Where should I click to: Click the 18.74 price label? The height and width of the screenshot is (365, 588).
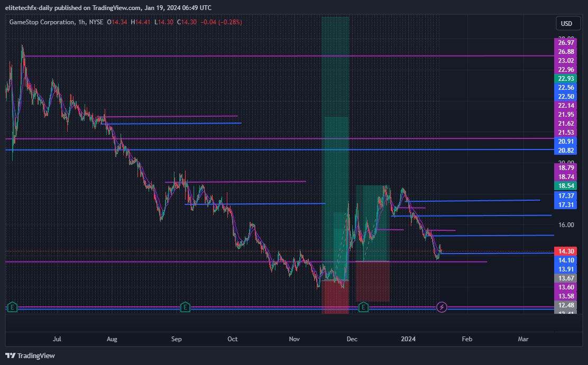point(566,177)
